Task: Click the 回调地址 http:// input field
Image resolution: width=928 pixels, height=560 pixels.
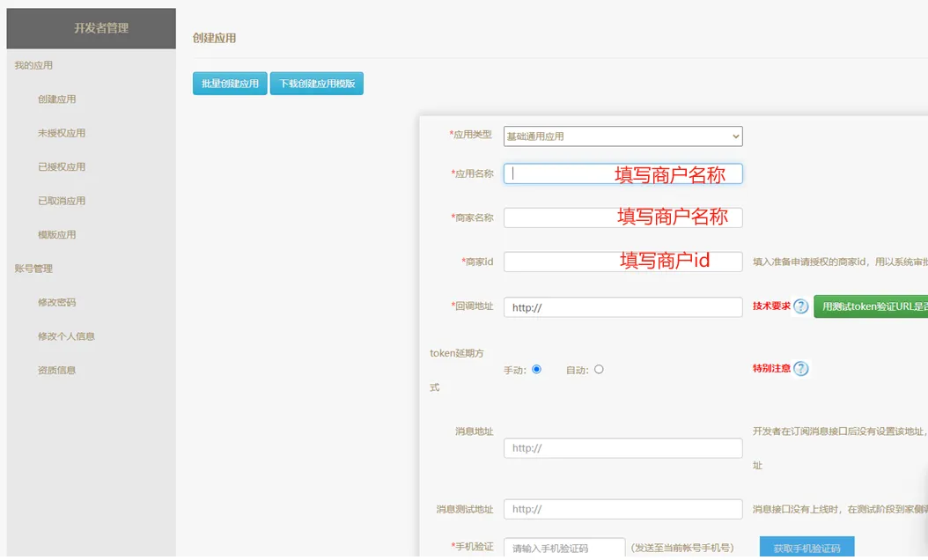Action: [x=622, y=306]
